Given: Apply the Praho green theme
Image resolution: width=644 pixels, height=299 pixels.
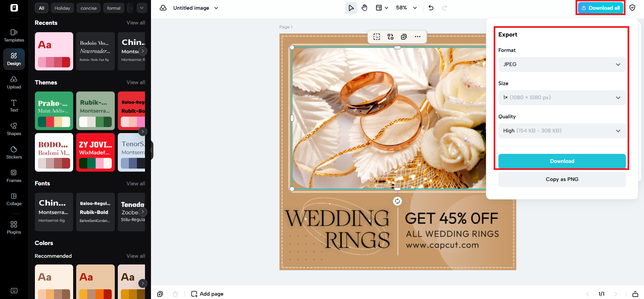Looking at the screenshot, I should 54,111.
